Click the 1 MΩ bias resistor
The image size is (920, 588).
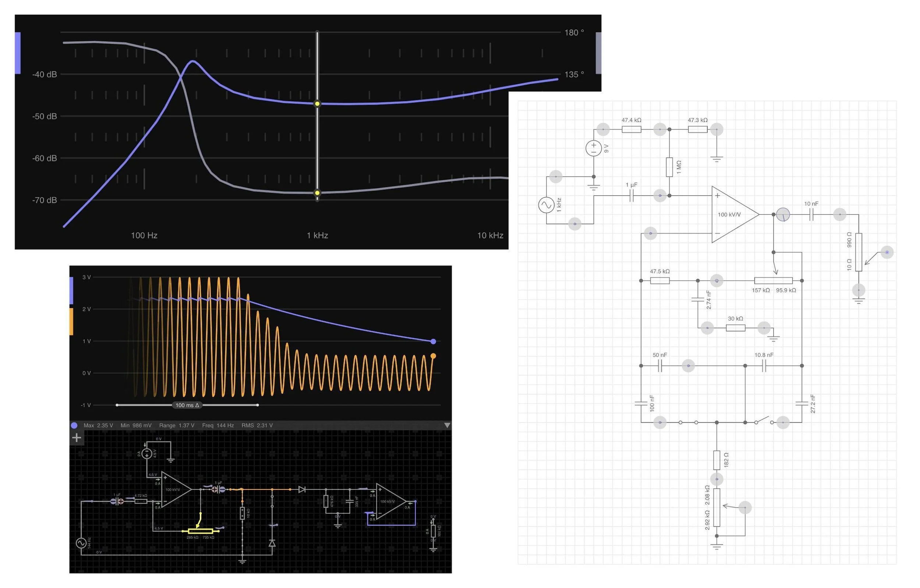(669, 167)
